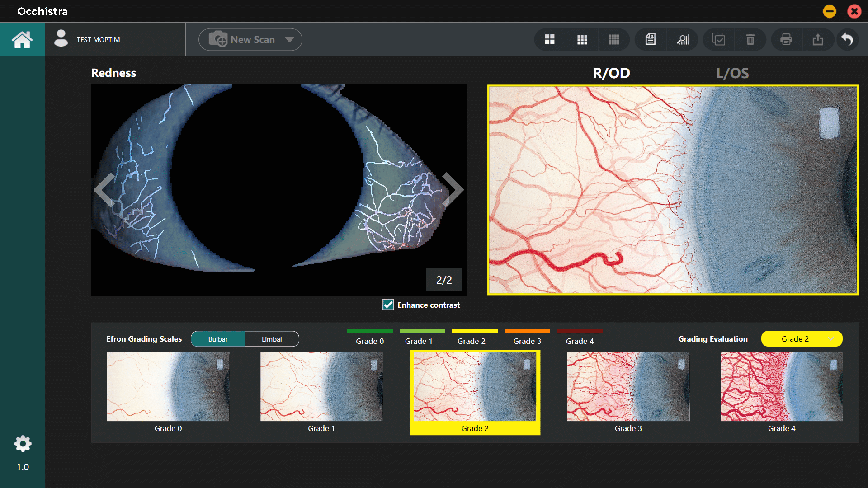Switch to the 2x2 grid view

click(550, 40)
